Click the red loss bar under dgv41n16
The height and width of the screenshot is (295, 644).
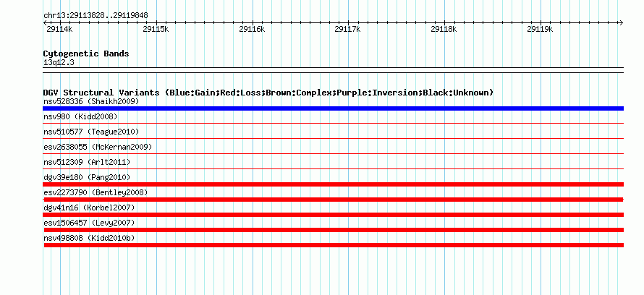[x=333, y=215]
